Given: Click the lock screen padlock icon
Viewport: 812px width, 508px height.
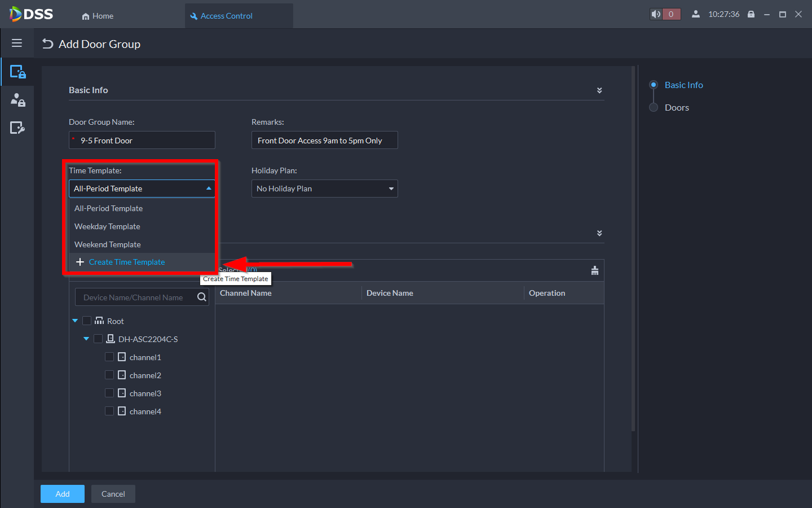Looking at the screenshot, I should click(x=751, y=15).
